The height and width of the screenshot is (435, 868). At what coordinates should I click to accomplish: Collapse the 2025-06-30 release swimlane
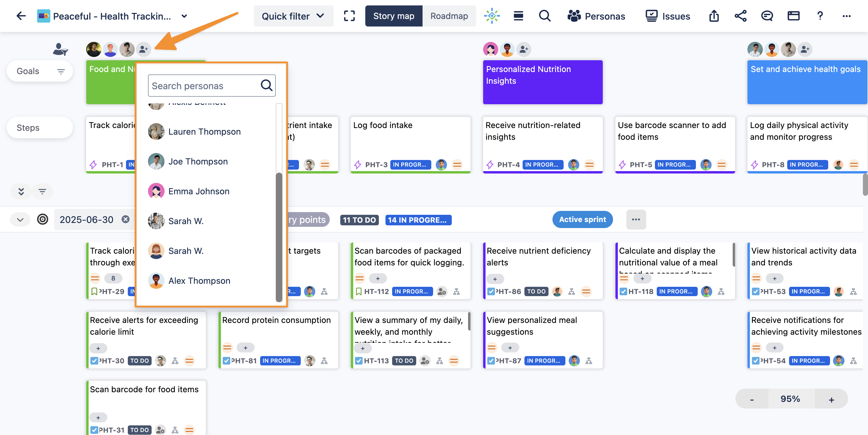click(20, 220)
